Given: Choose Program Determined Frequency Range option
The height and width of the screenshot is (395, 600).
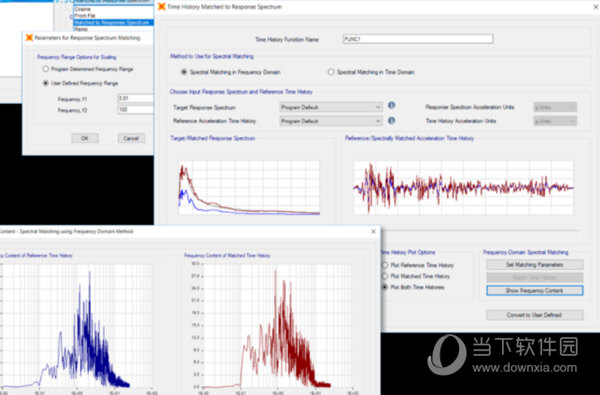Looking at the screenshot, I should click(46, 69).
